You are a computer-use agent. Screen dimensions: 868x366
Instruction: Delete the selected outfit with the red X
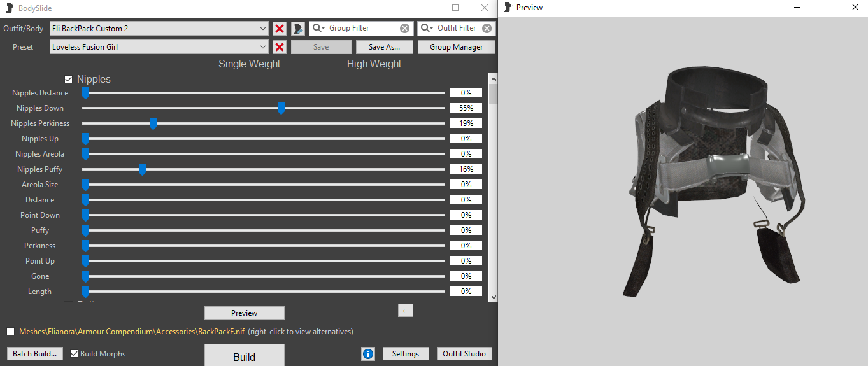tap(280, 29)
